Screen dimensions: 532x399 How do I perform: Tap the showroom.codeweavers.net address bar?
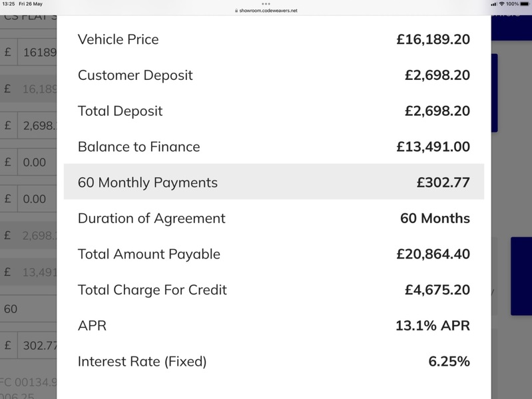[266, 11]
